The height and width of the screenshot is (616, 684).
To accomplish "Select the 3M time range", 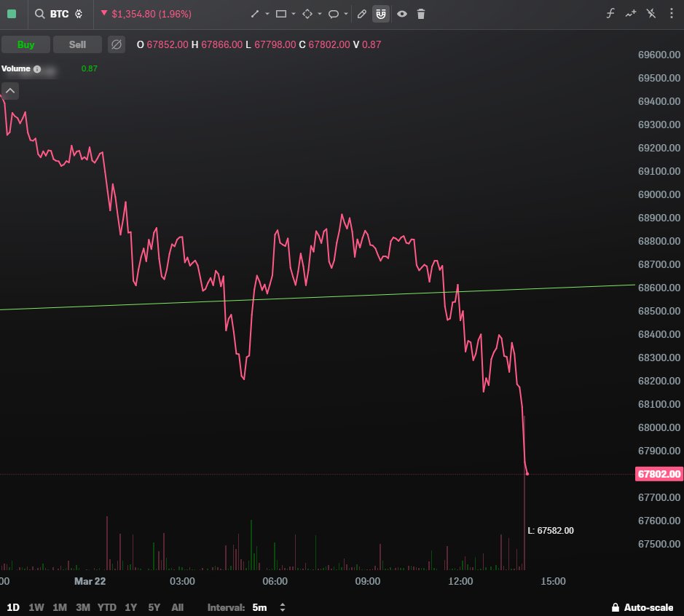I will coord(83,607).
